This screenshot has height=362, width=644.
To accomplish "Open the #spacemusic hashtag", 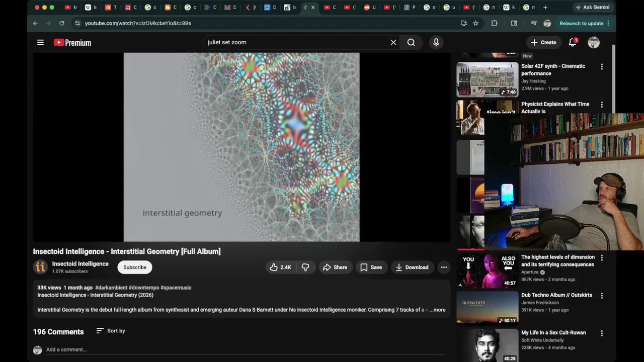I will (176, 288).
